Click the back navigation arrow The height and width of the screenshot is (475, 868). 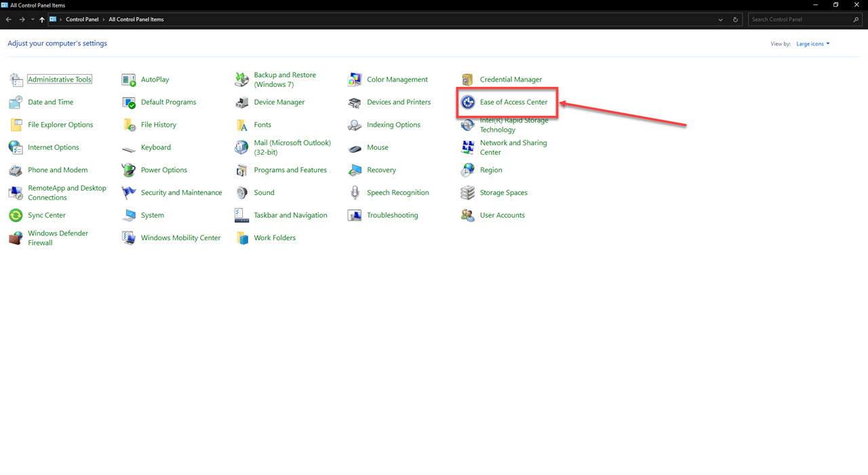(x=8, y=19)
